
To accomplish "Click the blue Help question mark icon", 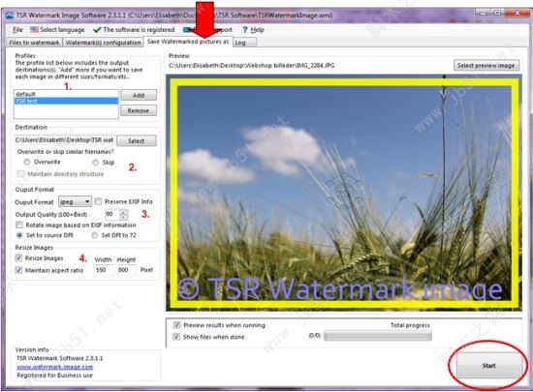I will 245,30.
